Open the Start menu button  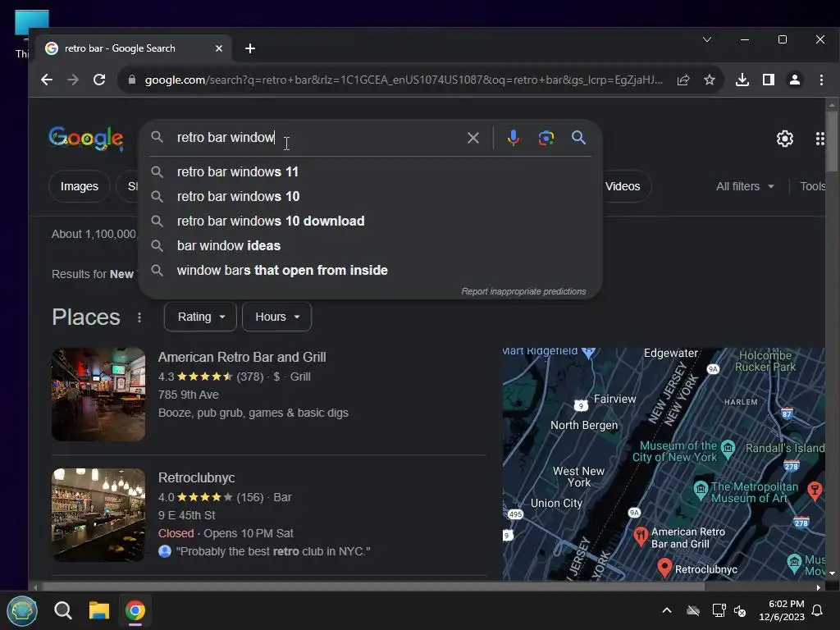(22, 610)
